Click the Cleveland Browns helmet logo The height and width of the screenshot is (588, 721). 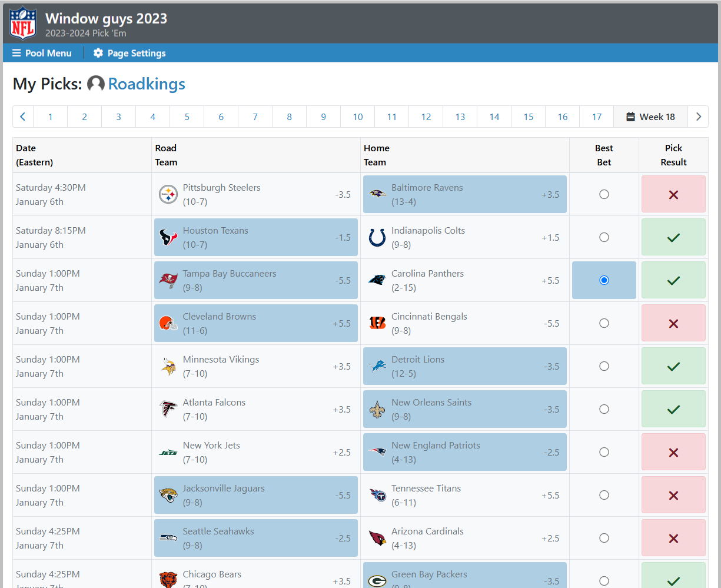pos(168,323)
